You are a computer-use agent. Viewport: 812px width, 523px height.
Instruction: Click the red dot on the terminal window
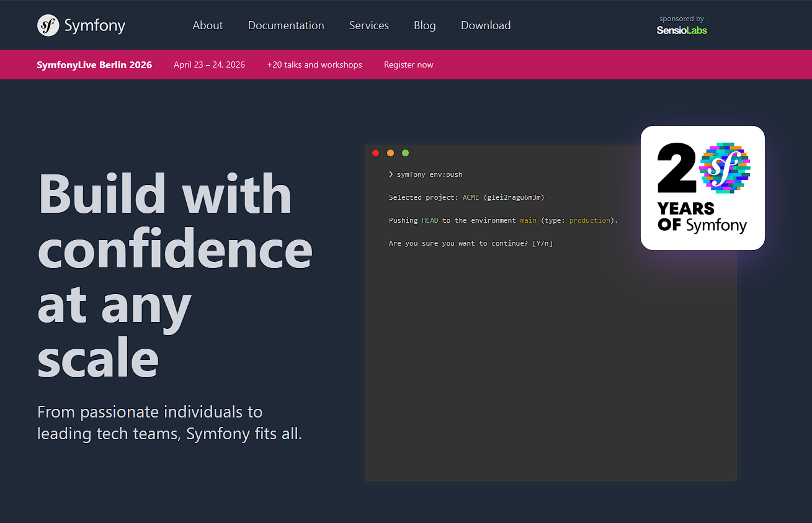pyautogui.click(x=375, y=153)
